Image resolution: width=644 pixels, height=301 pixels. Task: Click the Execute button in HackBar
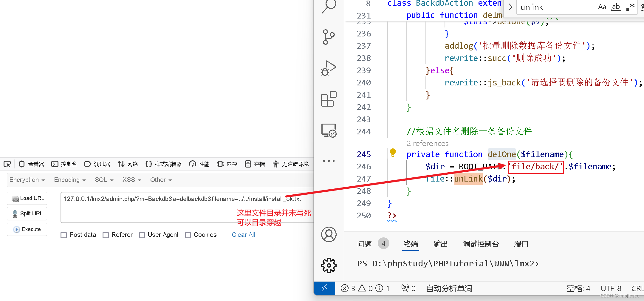coord(27,229)
